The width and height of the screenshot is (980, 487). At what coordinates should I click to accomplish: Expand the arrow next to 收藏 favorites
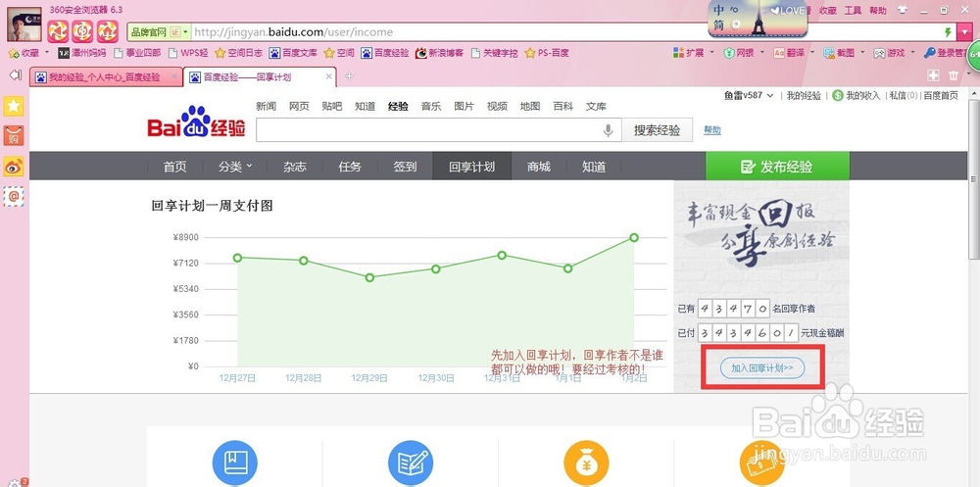click(46, 53)
